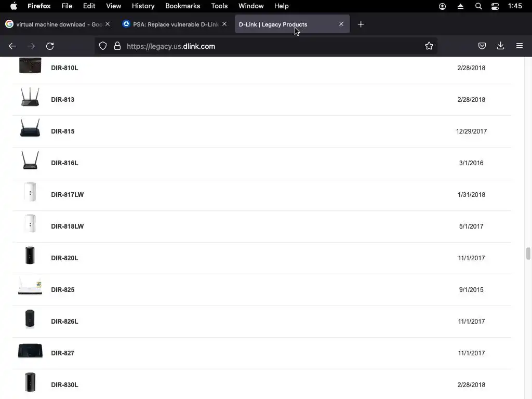Open the History menu
532x399 pixels.
(x=143, y=6)
